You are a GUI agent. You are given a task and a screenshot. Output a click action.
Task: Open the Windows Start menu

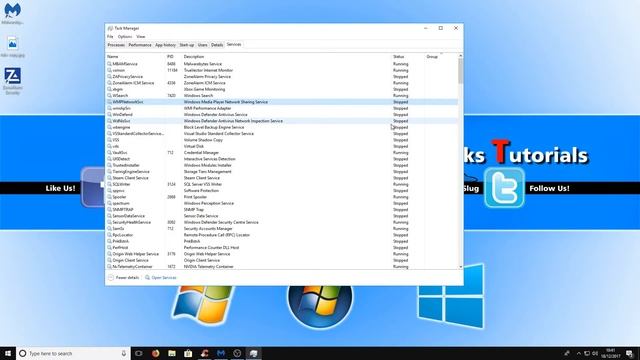pos(8,353)
